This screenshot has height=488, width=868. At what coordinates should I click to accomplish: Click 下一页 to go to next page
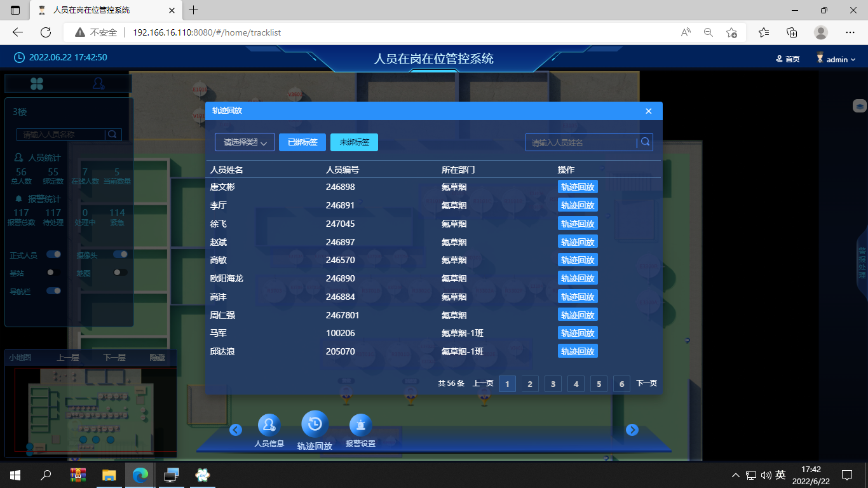click(x=646, y=383)
